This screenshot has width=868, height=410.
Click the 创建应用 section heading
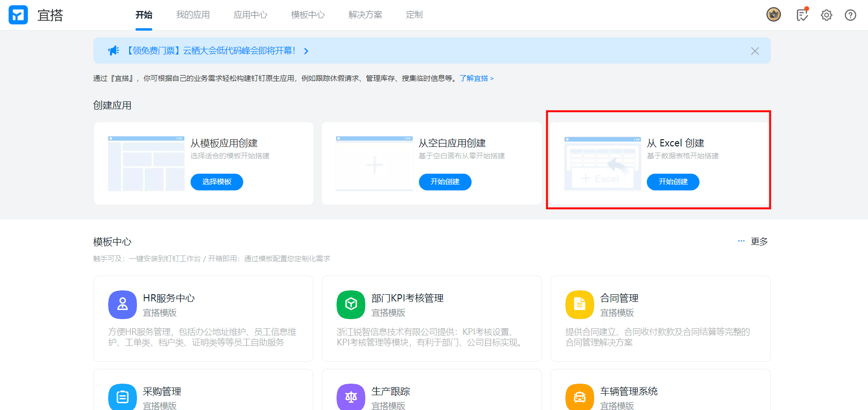[112, 105]
